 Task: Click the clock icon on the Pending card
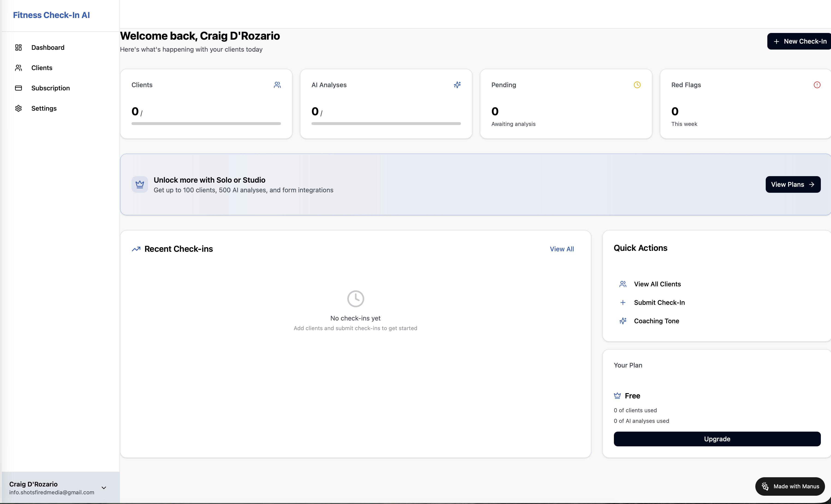pyautogui.click(x=637, y=85)
